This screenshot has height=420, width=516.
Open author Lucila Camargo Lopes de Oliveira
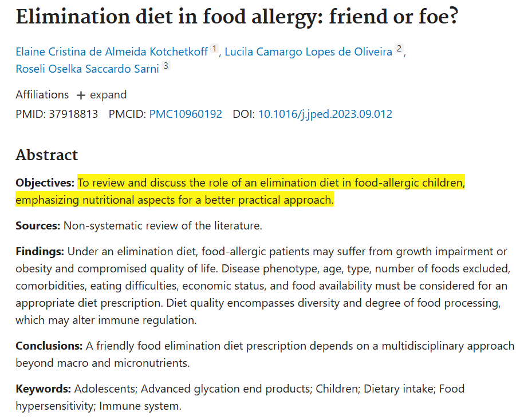(x=308, y=51)
